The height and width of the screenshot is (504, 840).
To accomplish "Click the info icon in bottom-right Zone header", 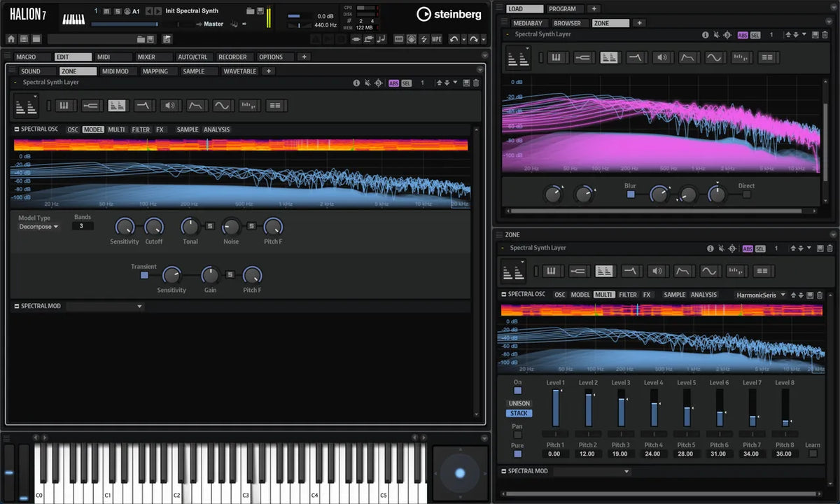I will pos(709,248).
